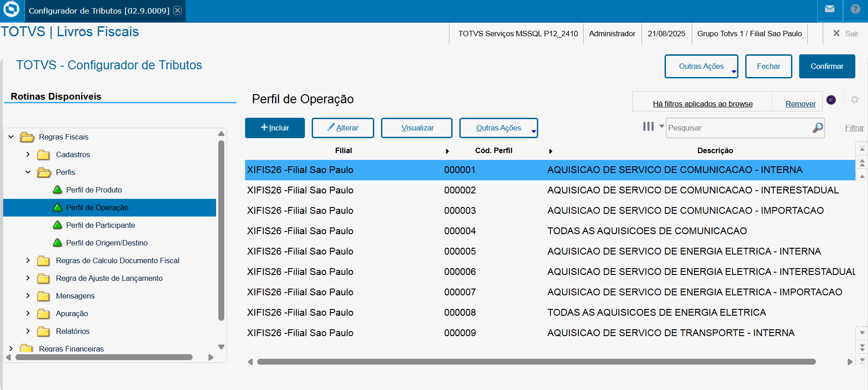The height and width of the screenshot is (390, 868).
Task: Click the Filtrar link
Action: pos(854,128)
